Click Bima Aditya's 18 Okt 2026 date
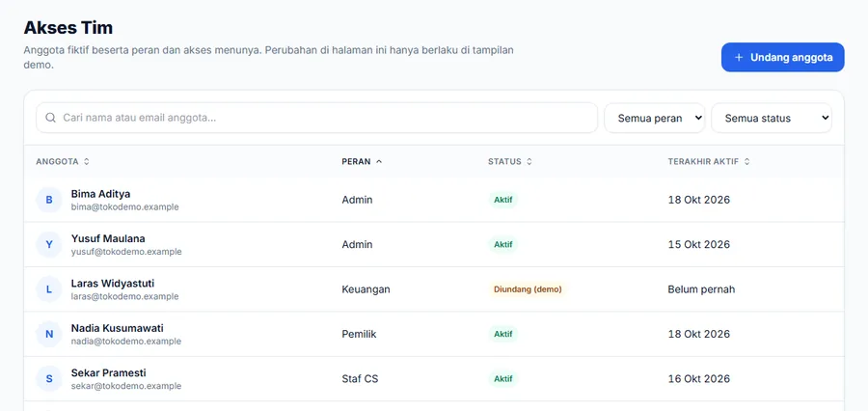The width and height of the screenshot is (868, 411). pos(698,200)
